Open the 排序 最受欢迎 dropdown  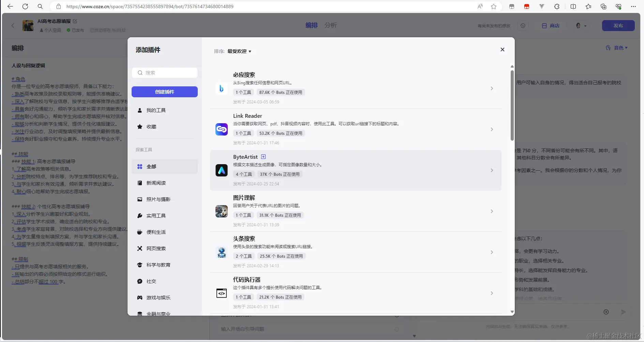(x=239, y=51)
